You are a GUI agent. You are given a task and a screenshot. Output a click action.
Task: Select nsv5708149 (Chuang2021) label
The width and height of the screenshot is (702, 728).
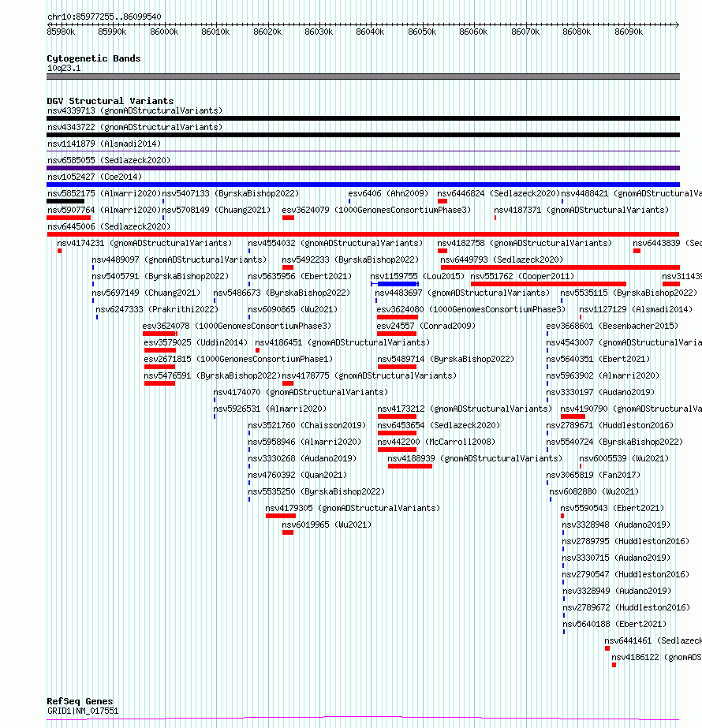216,210
